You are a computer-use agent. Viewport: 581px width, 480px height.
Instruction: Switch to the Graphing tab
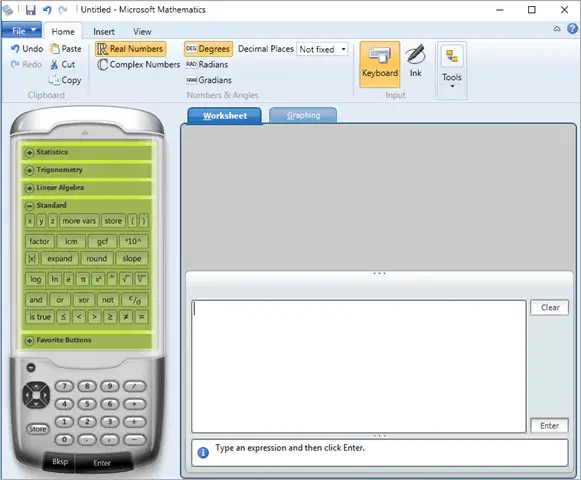[303, 115]
